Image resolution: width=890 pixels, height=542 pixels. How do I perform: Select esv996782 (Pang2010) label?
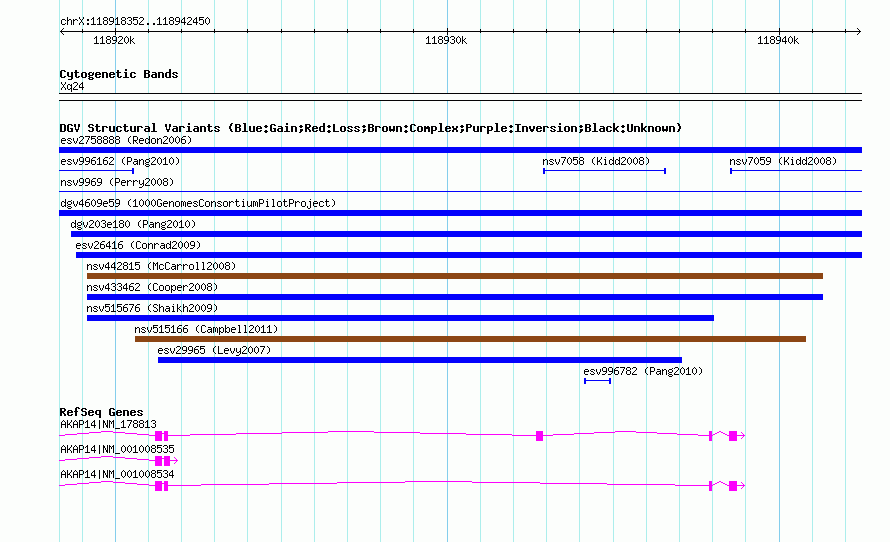click(x=643, y=371)
